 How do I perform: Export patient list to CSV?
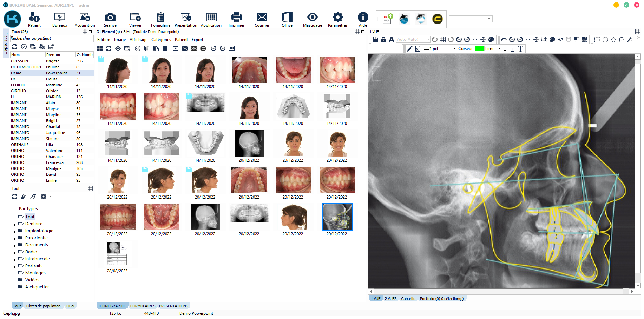(x=51, y=47)
